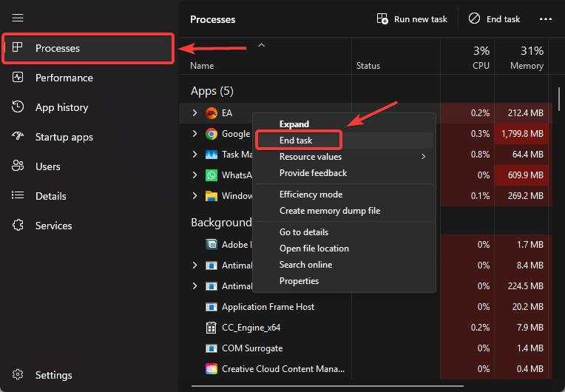Sort processes by Memory column

tap(527, 58)
